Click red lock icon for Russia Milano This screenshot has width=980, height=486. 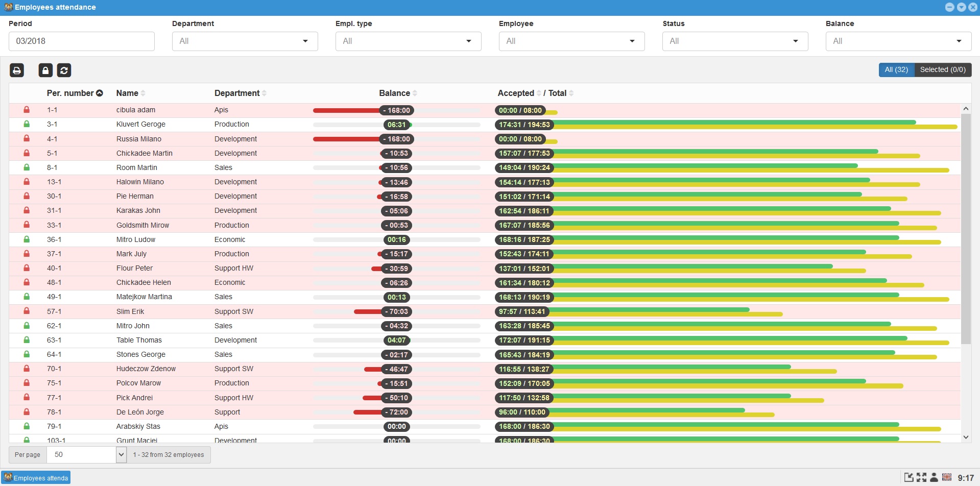pos(27,138)
